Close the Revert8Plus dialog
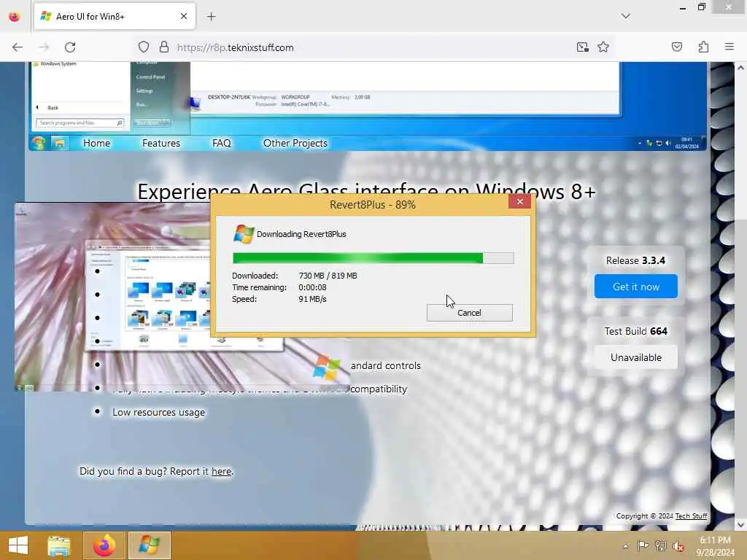The height and width of the screenshot is (560, 747). pos(519,202)
